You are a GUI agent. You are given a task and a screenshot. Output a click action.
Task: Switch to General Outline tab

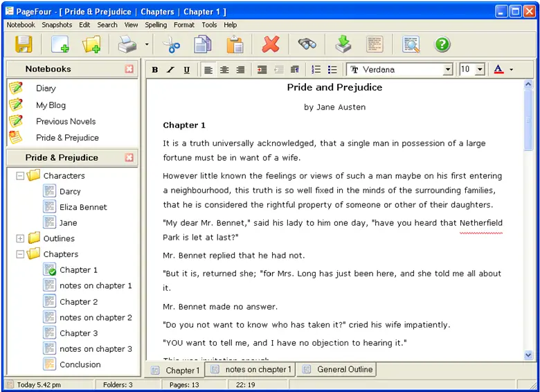pos(338,369)
